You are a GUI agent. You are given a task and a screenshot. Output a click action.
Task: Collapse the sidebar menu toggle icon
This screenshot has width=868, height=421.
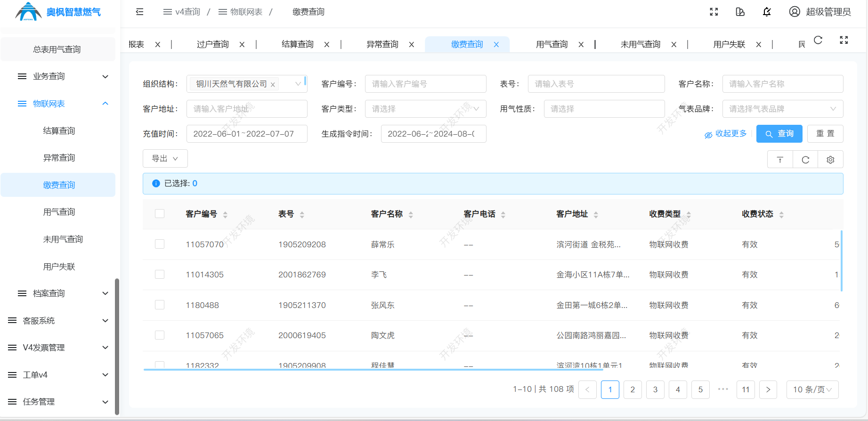(x=139, y=12)
